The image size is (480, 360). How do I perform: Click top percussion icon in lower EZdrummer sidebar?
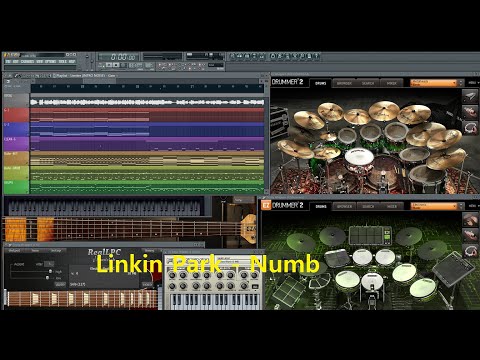(470, 219)
